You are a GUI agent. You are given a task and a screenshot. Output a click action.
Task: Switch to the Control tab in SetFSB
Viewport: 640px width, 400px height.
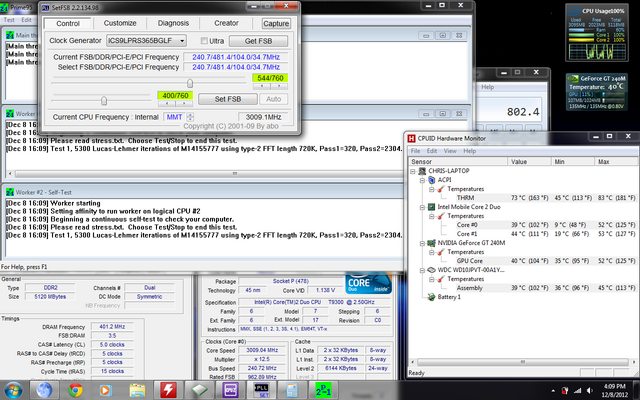click(x=68, y=23)
